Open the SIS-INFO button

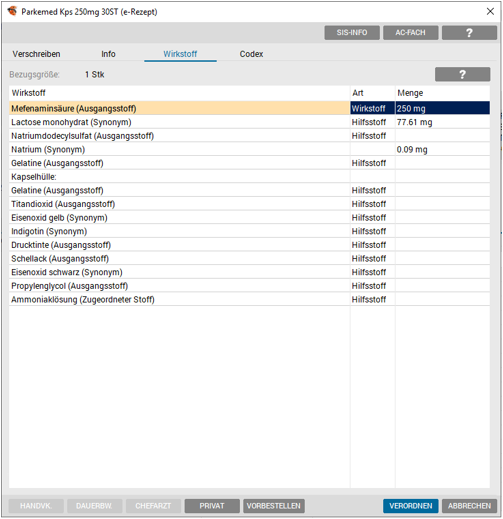[x=352, y=33]
